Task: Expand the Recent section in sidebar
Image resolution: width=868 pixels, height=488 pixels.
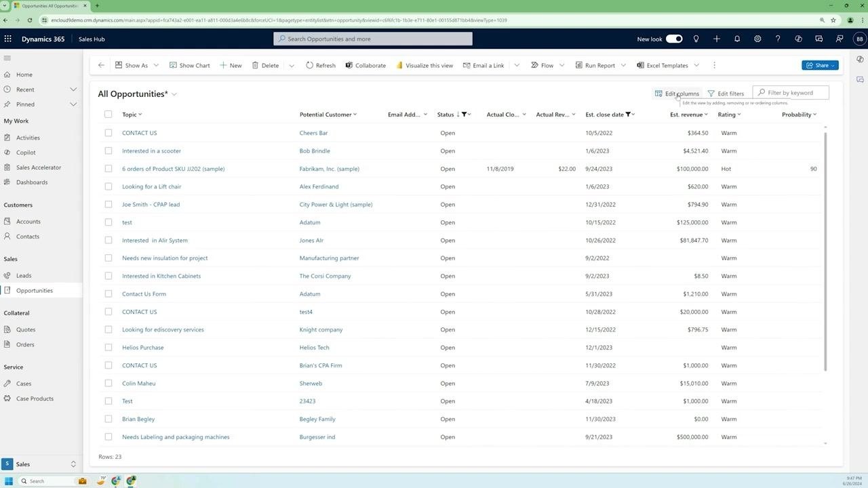Action: [x=73, y=89]
